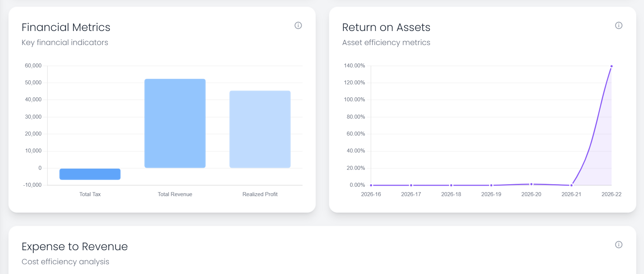Click the 'Total Revenue' axis label

pyautogui.click(x=175, y=194)
